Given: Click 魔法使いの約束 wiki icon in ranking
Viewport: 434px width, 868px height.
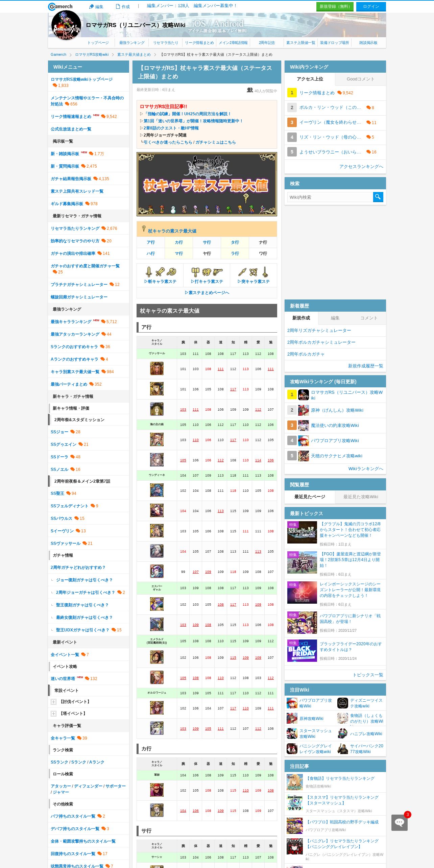Looking at the screenshot, I should (x=303, y=426).
